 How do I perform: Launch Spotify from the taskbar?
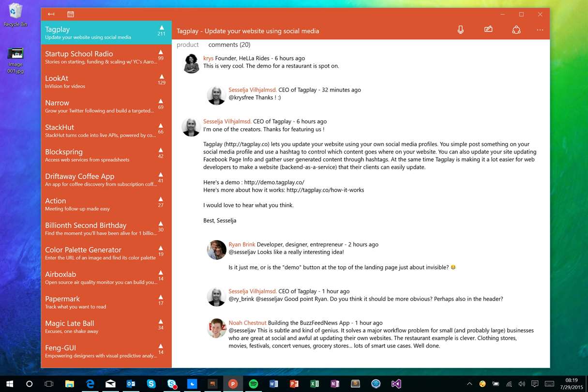tap(253, 384)
